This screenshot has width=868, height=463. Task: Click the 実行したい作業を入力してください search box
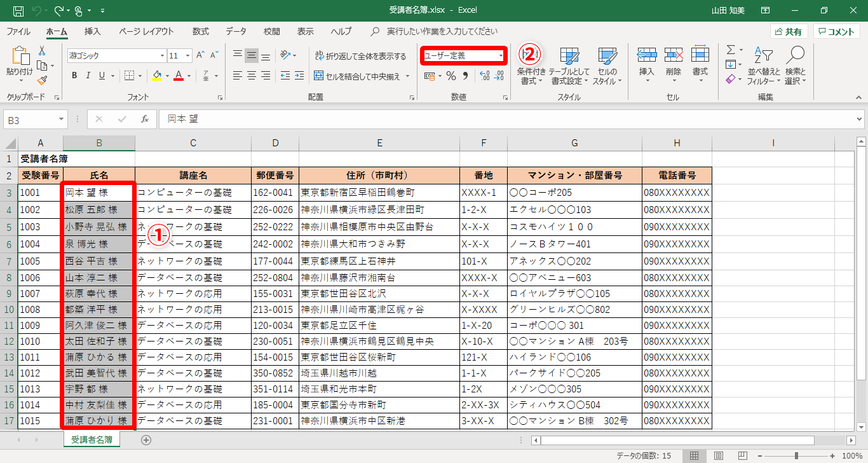tap(442, 31)
